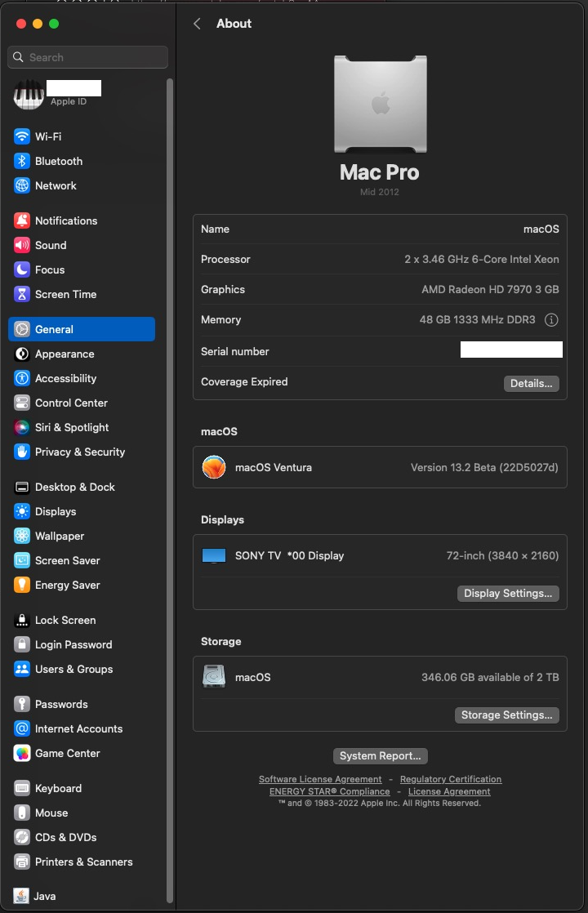The width and height of the screenshot is (588, 913).
Task: Open ENERGY STAR Compliance link
Action: [x=329, y=791]
